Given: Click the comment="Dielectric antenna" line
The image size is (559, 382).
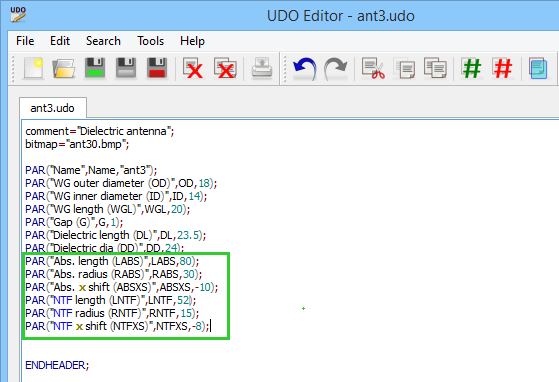Looking at the screenshot, I should click(100, 131).
